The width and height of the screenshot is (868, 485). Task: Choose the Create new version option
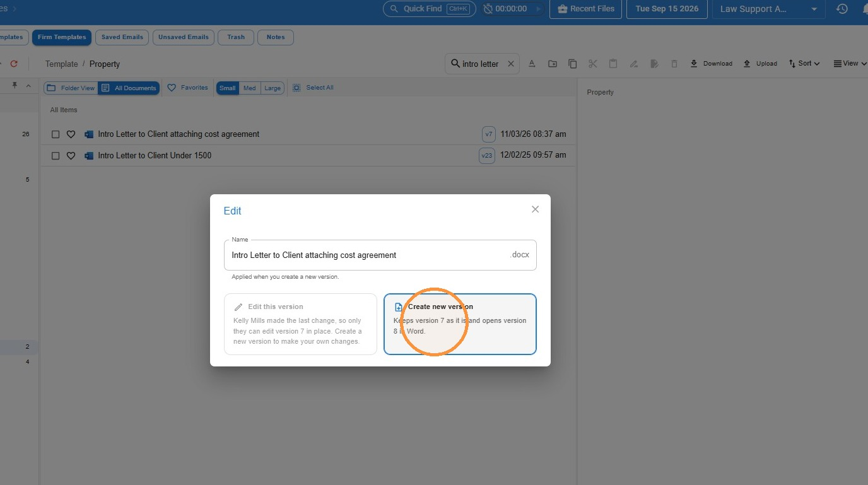[460, 324]
